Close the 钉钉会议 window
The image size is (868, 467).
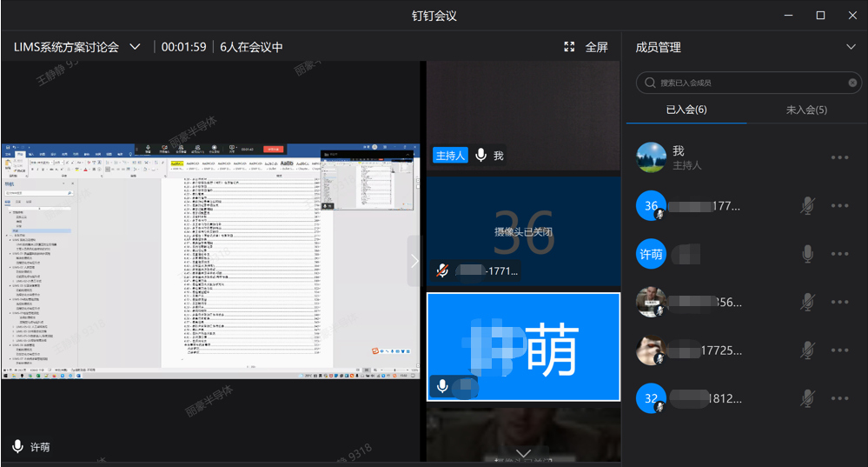click(852, 16)
